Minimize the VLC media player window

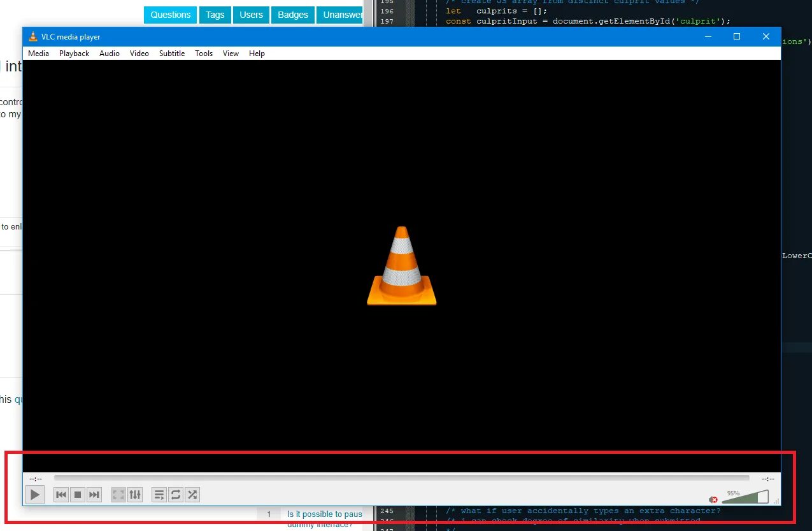pyautogui.click(x=708, y=37)
